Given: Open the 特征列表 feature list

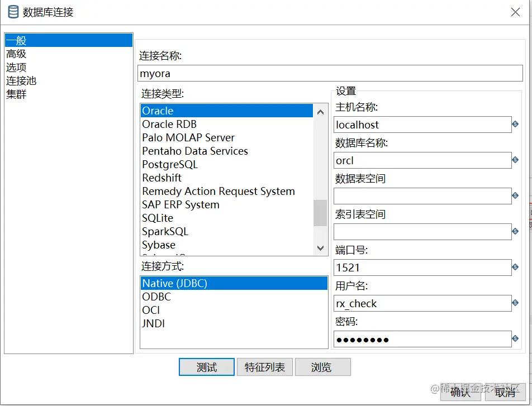Looking at the screenshot, I should click(x=265, y=367).
